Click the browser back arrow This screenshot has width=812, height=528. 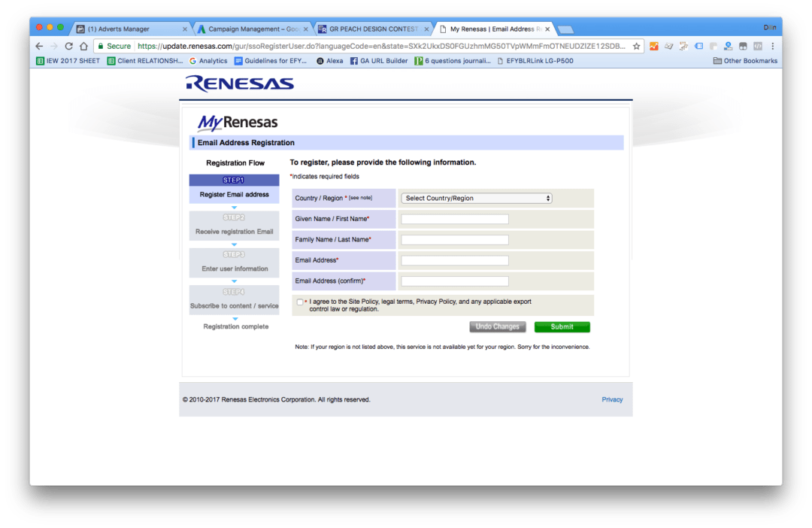tap(39, 46)
